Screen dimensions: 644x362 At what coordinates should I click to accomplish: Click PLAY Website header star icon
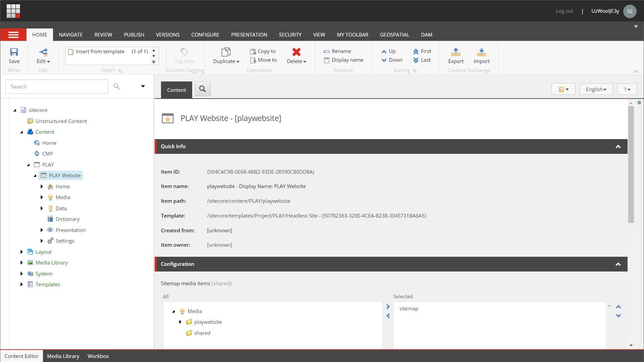pyautogui.click(x=168, y=118)
